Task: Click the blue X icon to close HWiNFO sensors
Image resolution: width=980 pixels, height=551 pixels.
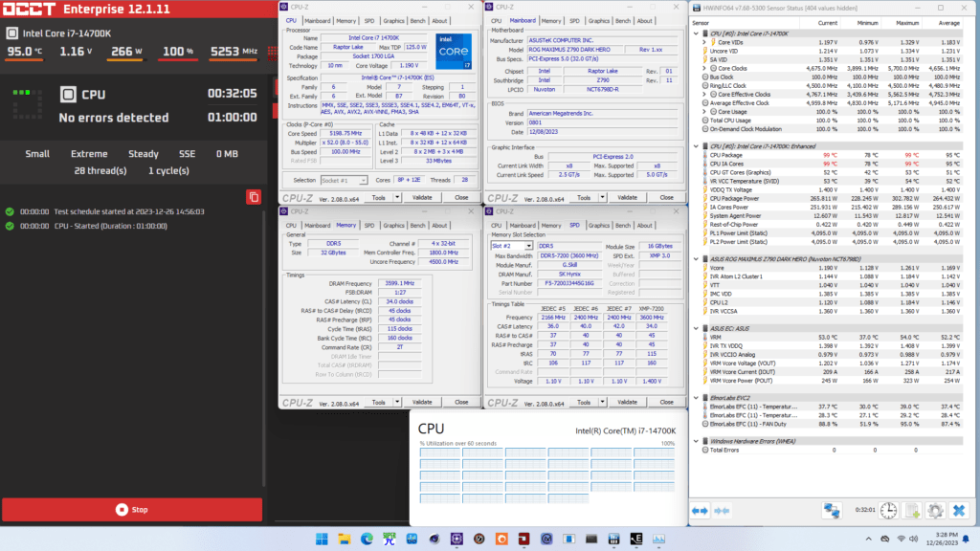Action: point(958,511)
